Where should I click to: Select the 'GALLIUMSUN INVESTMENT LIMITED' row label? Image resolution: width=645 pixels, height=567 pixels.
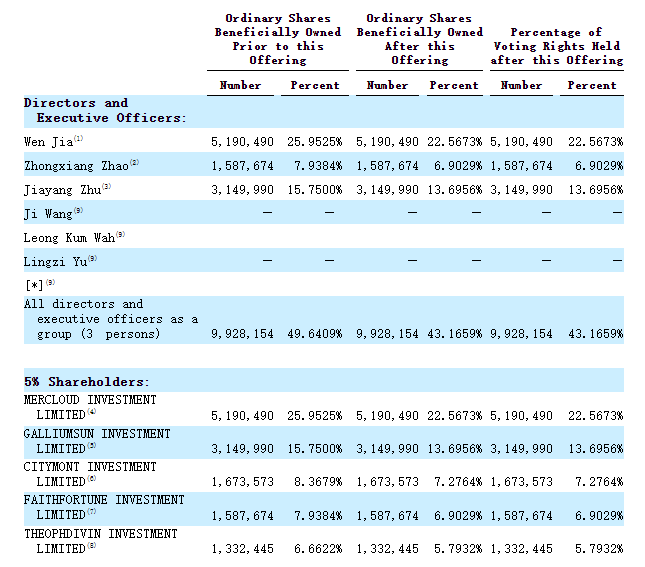pyautogui.click(x=97, y=441)
